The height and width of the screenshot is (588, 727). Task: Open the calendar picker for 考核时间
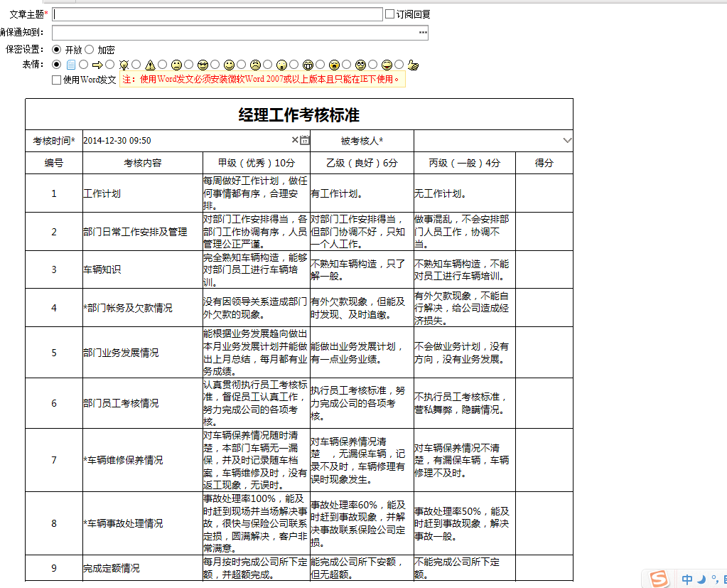(305, 139)
